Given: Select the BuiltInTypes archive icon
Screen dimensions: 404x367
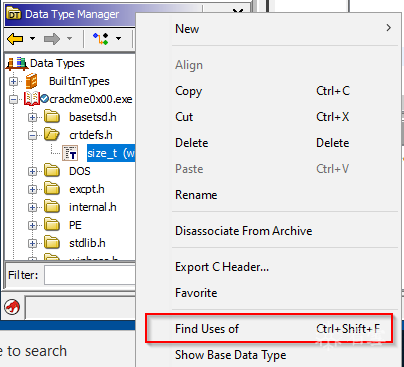Looking at the screenshot, I should coord(32,81).
